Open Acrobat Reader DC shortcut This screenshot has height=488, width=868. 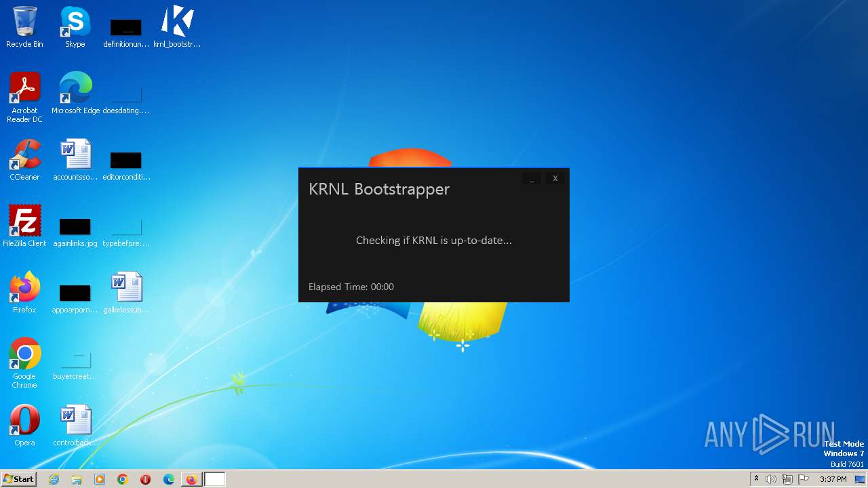[24, 98]
